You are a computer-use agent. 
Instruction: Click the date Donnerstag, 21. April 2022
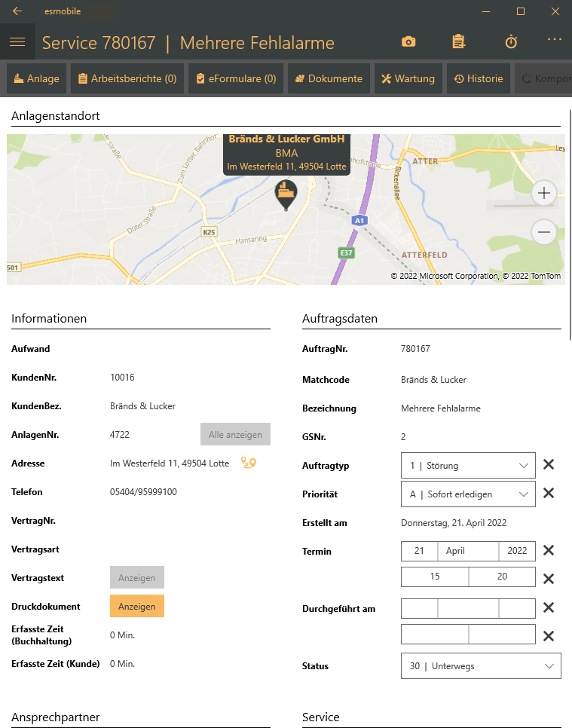[454, 523]
